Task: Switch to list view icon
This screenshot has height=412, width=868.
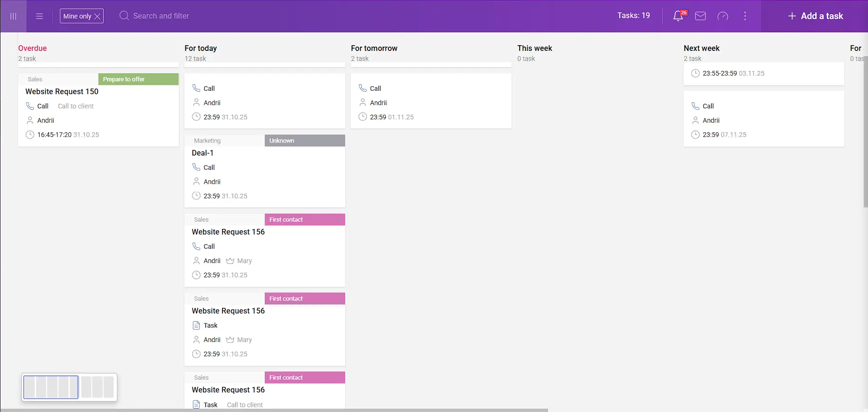Action: pyautogui.click(x=39, y=16)
